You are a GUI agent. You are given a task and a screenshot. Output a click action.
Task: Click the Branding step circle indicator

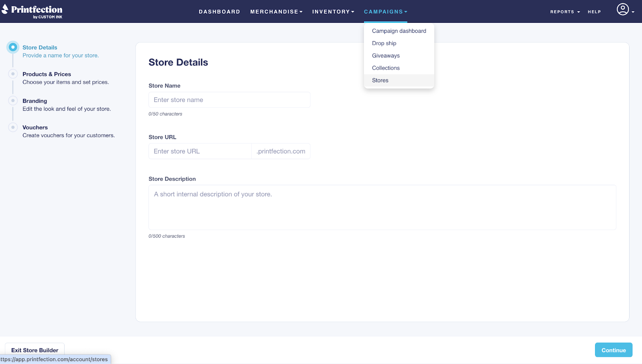pyautogui.click(x=13, y=101)
